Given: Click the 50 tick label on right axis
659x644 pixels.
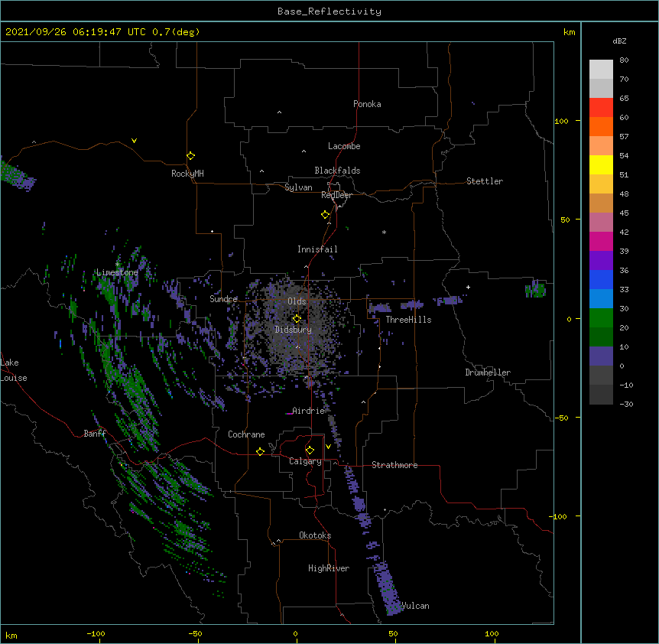Looking at the screenshot, I should pyautogui.click(x=565, y=220).
